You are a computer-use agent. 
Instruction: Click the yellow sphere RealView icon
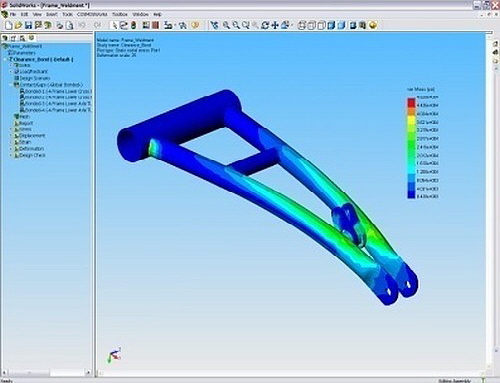373,25
